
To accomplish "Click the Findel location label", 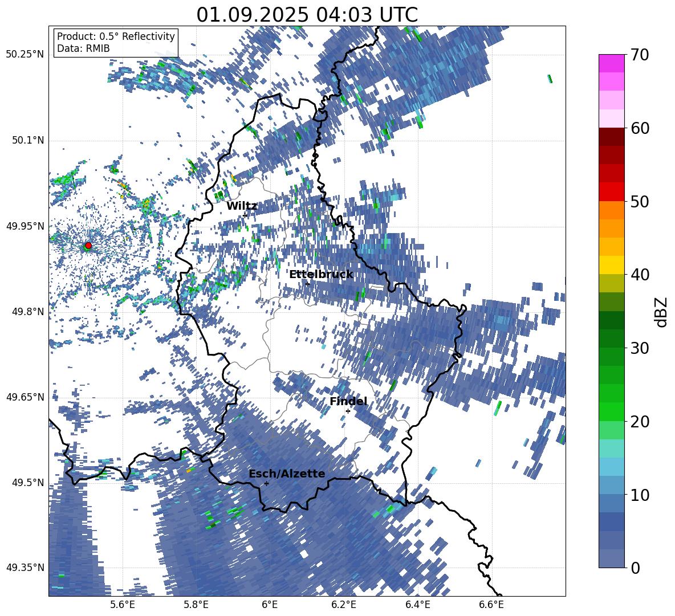I will pos(348,401).
